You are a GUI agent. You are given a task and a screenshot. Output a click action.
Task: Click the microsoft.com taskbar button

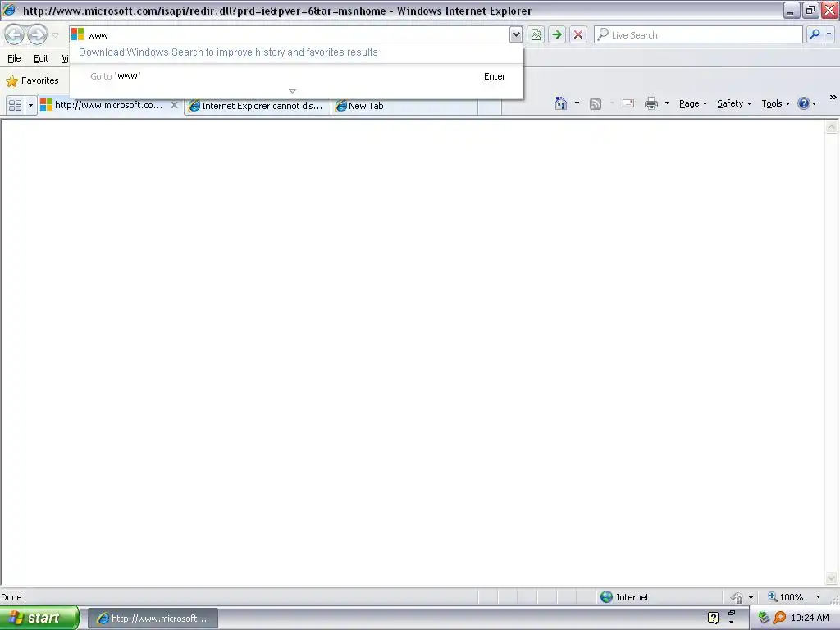coord(153,619)
